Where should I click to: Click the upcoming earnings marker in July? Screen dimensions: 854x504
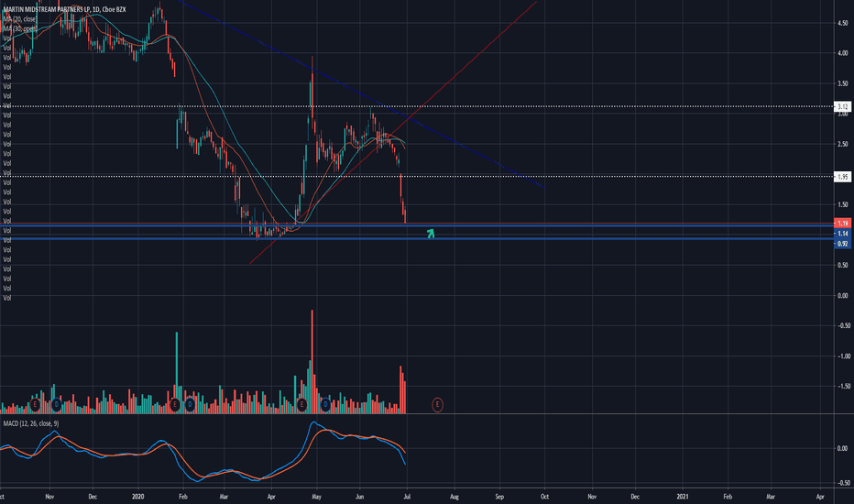pyautogui.click(x=437, y=404)
